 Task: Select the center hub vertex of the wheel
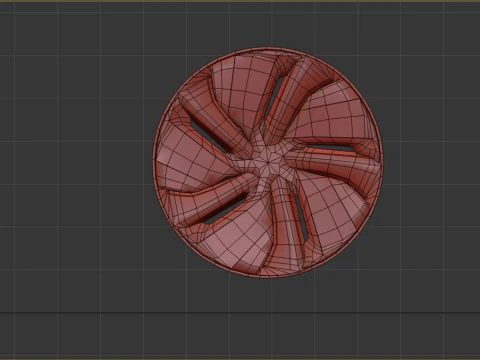click(269, 162)
